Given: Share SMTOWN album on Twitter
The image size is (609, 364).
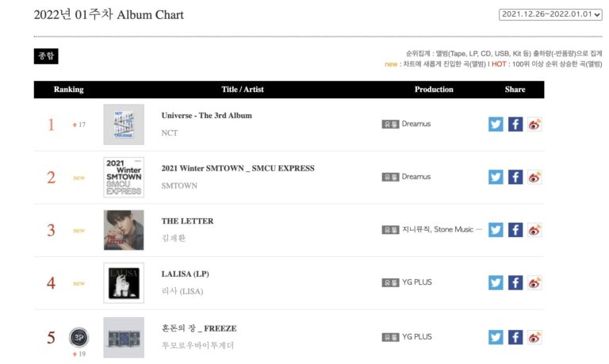Looking at the screenshot, I should tap(496, 177).
